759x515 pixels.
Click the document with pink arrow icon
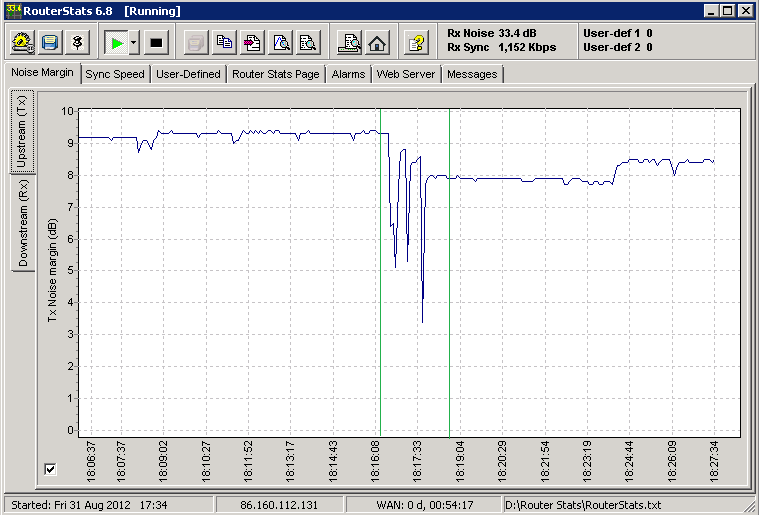[253, 43]
